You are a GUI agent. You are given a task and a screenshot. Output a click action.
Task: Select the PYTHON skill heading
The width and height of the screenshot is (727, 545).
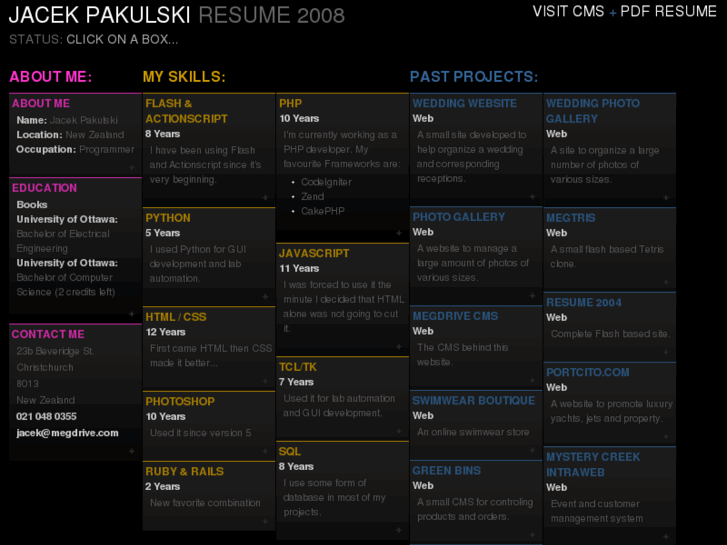pos(168,218)
